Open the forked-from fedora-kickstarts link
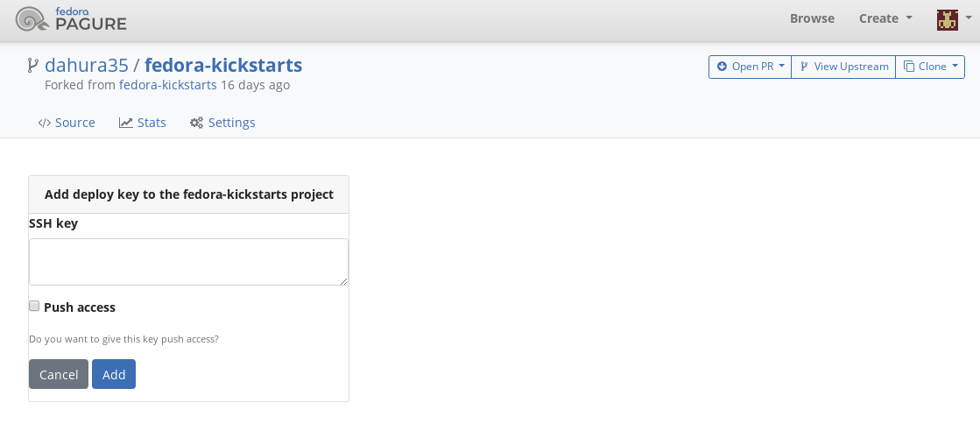Viewport: 980px width, 445px height. [168, 85]
